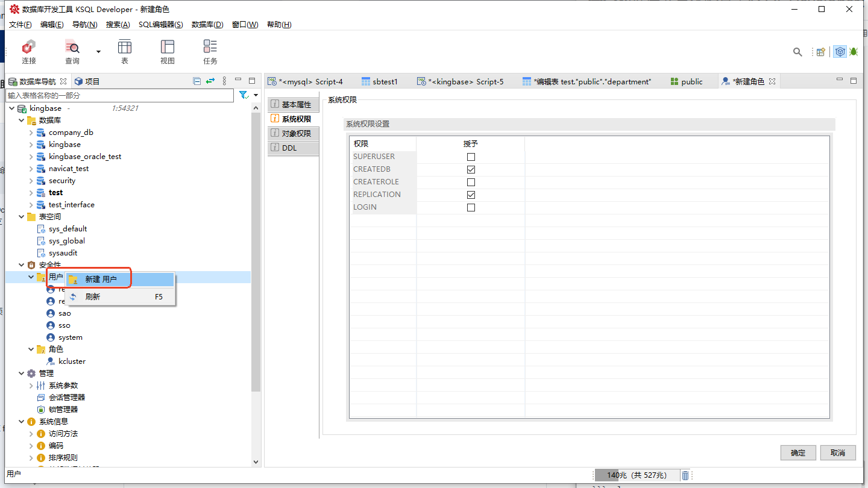
Task: Choose 新建 用户 from context menu
Action: (x=120, y=280)
